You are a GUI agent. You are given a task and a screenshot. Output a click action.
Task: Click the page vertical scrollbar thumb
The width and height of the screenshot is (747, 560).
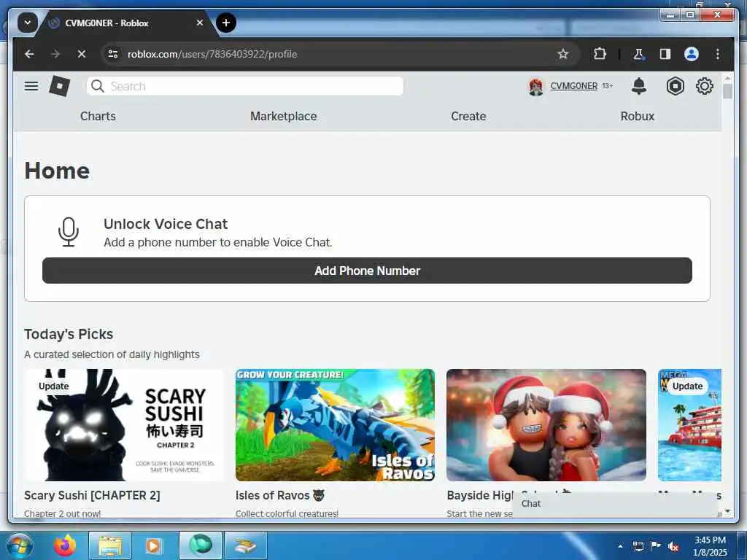727,91
